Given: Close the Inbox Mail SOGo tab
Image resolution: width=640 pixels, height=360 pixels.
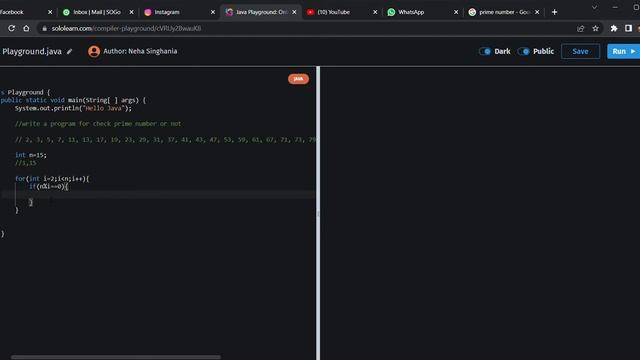Looking at the screenshot, I should pyautogui.click(x=131, y=12).
